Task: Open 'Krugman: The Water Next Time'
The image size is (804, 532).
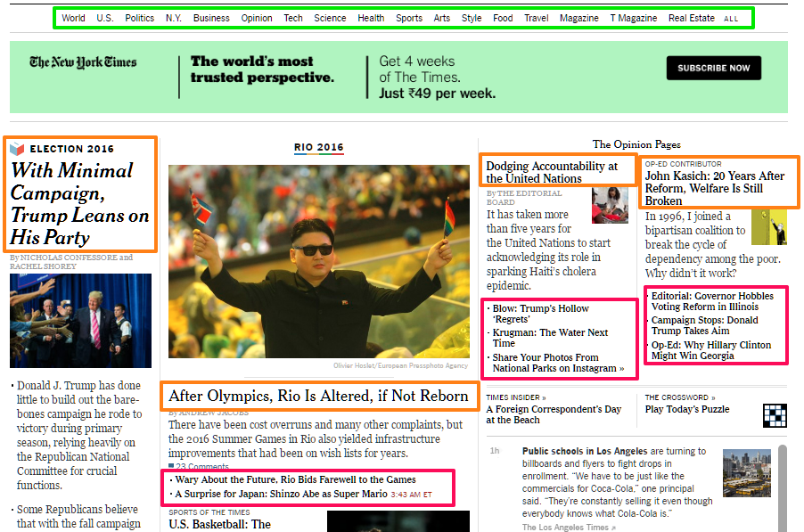Action: [x=550, y=338]
